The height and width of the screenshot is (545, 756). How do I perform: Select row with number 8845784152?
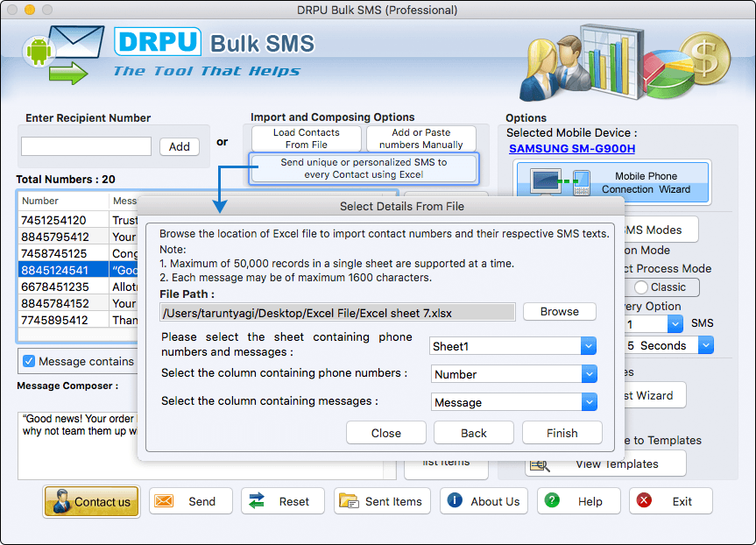(78, 303)
